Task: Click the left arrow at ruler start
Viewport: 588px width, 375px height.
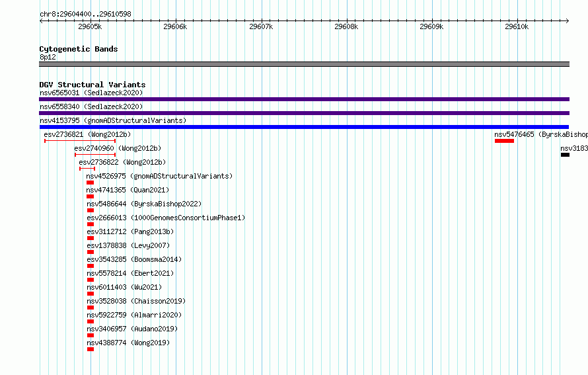Action: coord(42,21)
